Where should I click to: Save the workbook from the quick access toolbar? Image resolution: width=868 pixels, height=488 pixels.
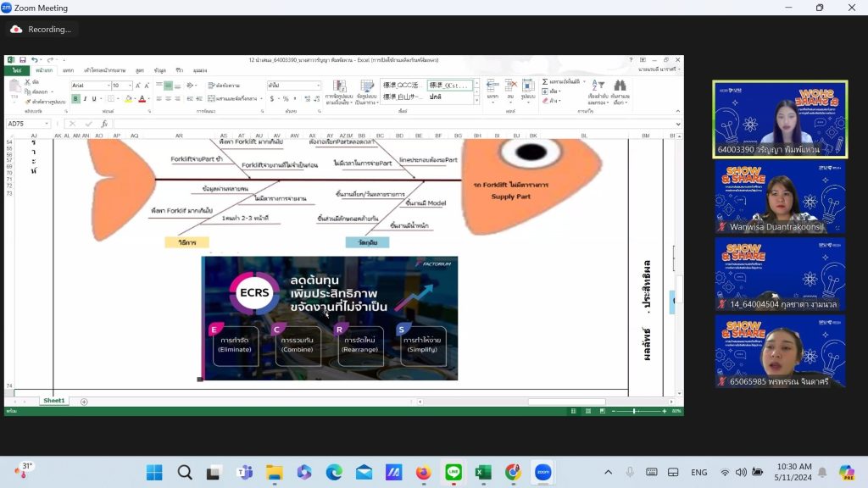pos(23,60)
